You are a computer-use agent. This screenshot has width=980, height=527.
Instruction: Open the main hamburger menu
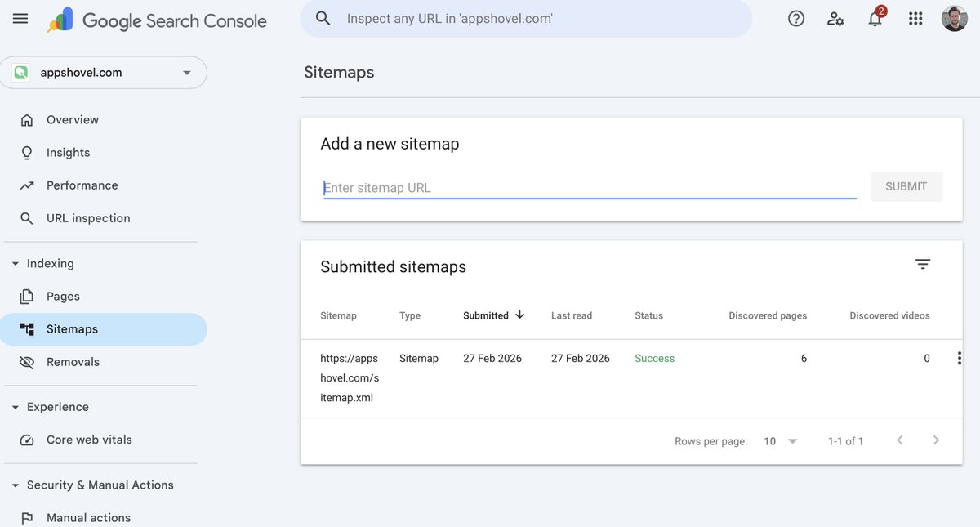click(x=20, y=19)
